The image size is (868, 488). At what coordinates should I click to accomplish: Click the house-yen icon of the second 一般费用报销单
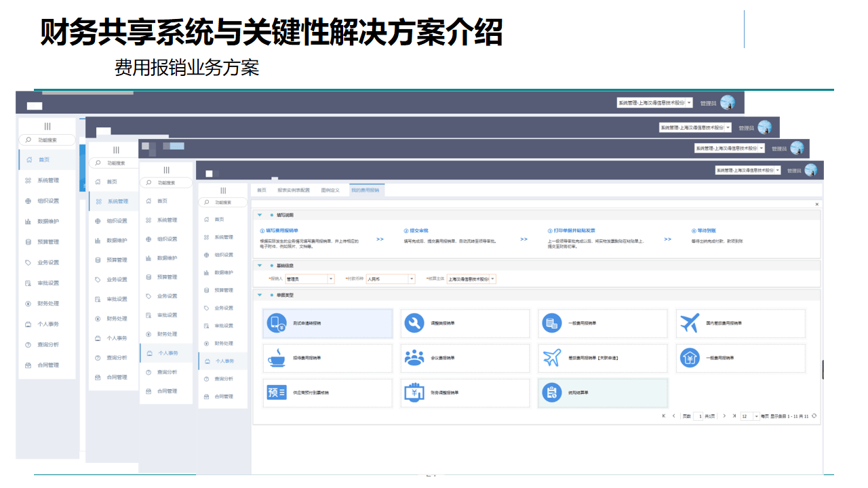click(x=690, y=358)
